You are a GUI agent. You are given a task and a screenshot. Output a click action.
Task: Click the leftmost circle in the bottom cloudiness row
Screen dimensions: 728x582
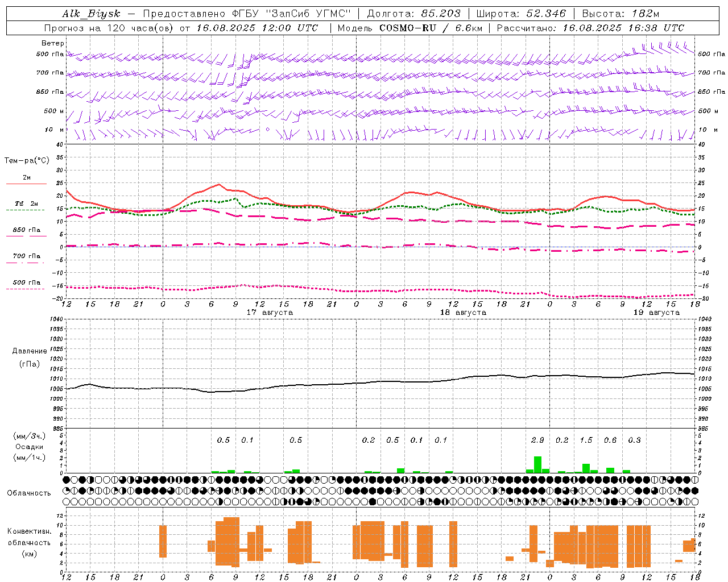66,501
